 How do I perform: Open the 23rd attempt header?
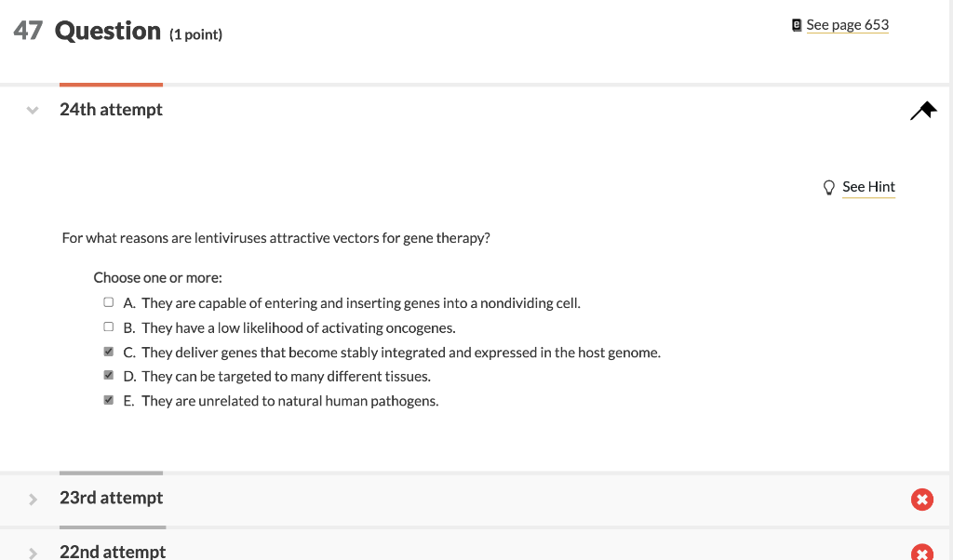(111, 498)
